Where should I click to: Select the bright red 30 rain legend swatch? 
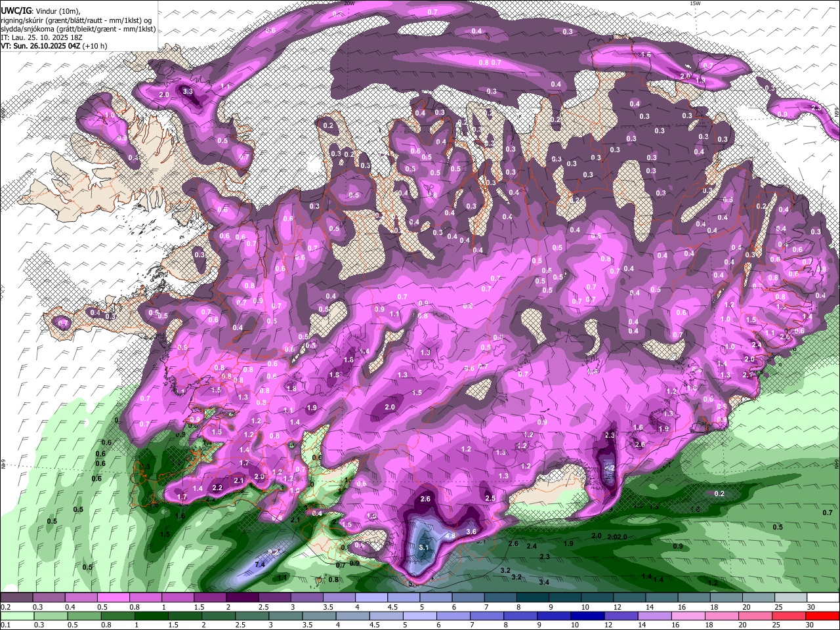(x=823, y=616)
